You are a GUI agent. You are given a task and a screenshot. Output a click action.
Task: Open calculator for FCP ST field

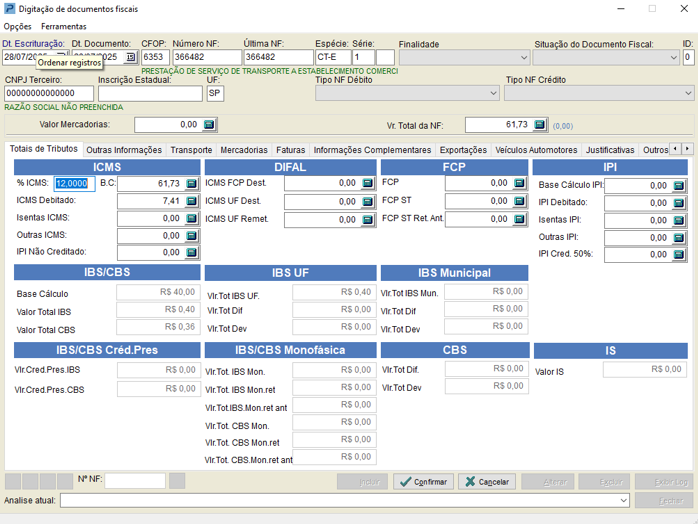click(520, 201)
